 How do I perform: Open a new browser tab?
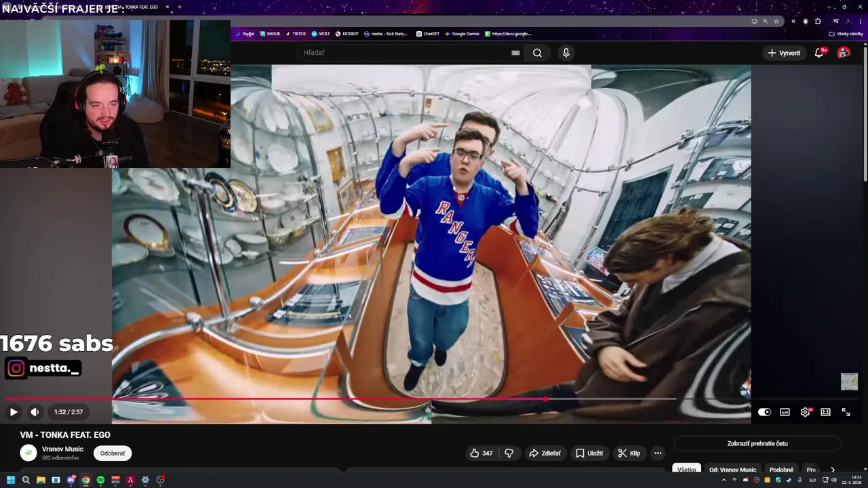click(x=179, y=7)
